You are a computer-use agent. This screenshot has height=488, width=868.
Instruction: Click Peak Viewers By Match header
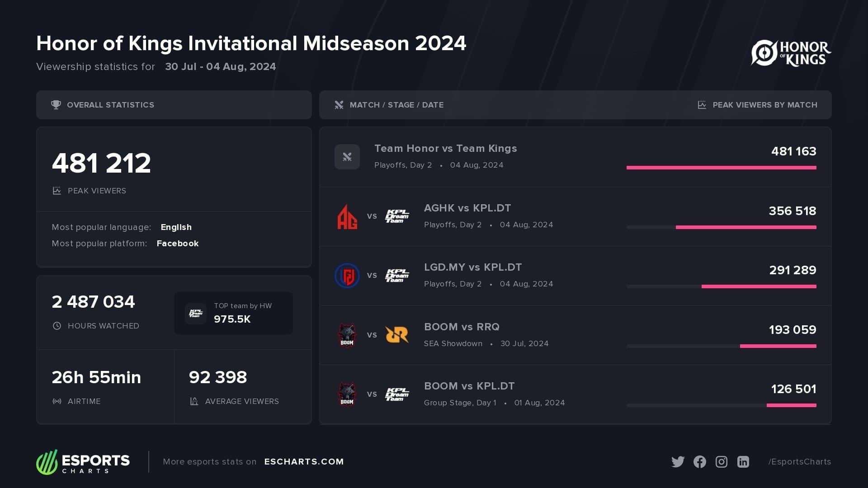click(764, 105)
